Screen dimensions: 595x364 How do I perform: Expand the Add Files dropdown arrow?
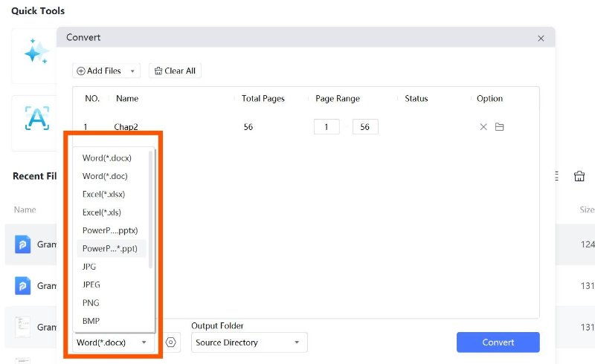pyautogui.click(x=132, y=71)
